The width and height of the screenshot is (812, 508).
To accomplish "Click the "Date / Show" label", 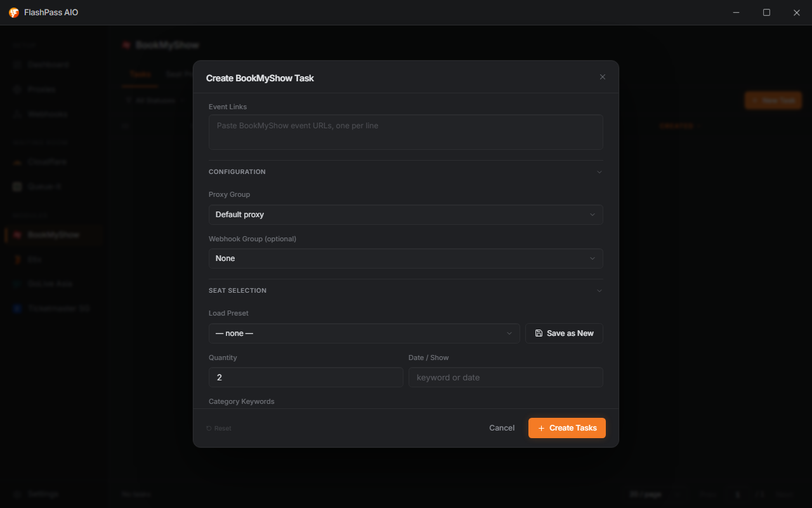I will (x=429, y=358).
